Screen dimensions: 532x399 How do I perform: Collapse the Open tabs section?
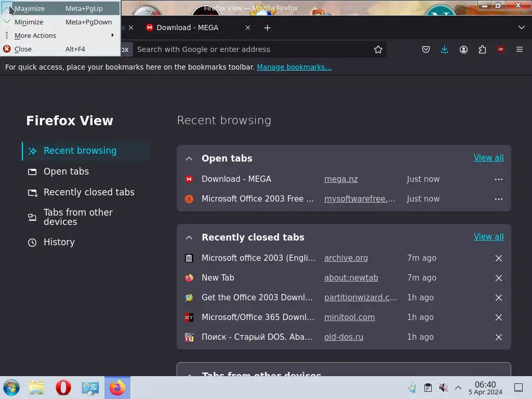(x=189, y=158)
